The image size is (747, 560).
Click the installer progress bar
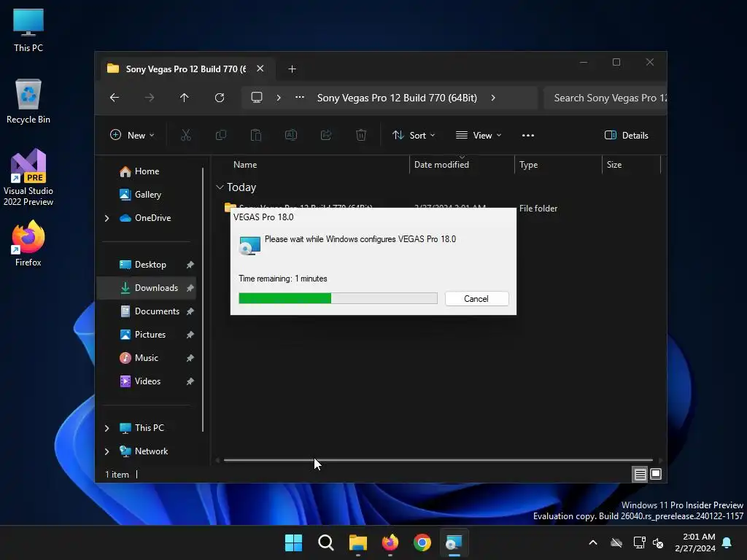(x=338, y=298)
